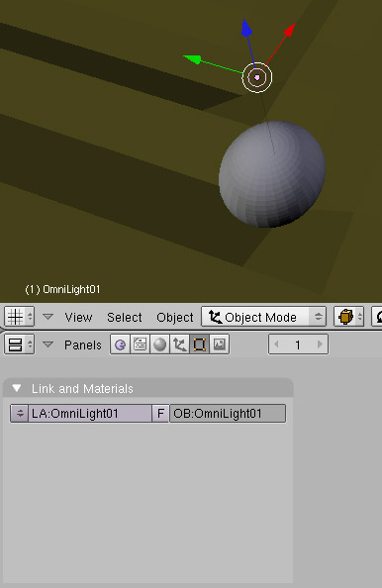Viewport: 382px width, 588px height.
Task: Switch to Scene context icon
Action: 220,344
